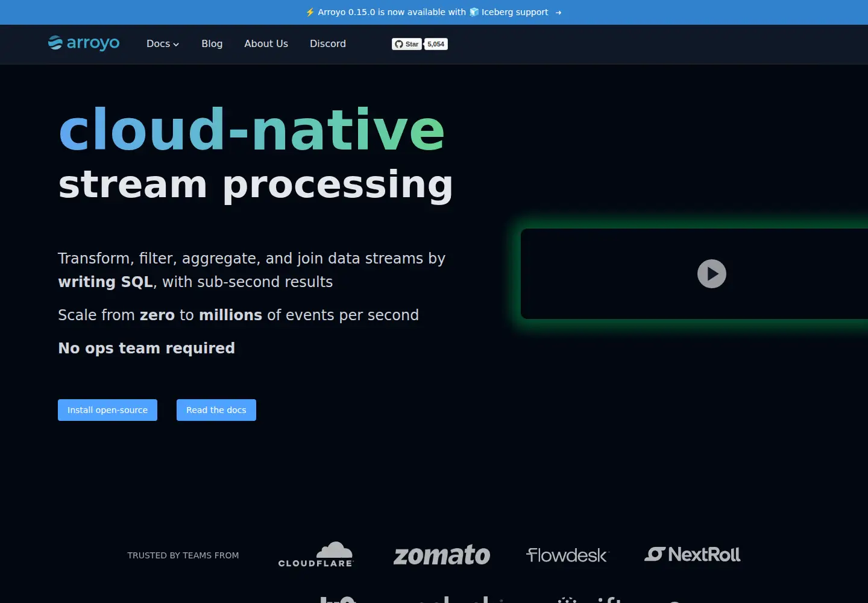Click the Install open-source button
Image resolution: width=868 pixels, height=603 pixels.
coord(107,410)
